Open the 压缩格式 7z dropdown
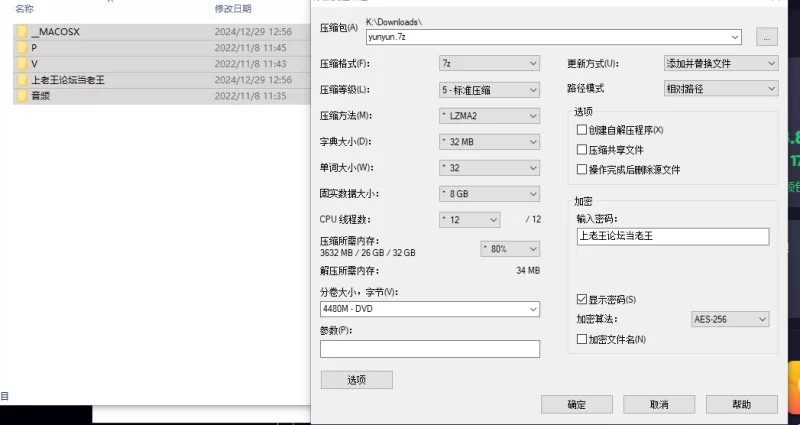This screenshot has height=425, width=800. (489, 63)
